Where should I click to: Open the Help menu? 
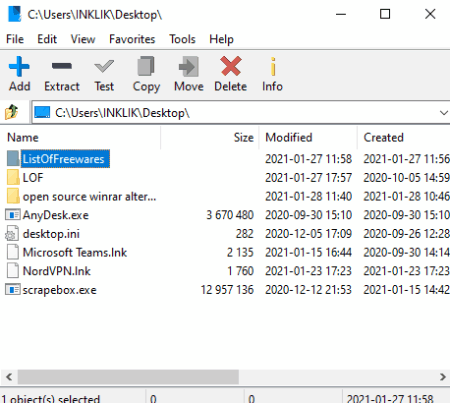[x=221, y=39]
